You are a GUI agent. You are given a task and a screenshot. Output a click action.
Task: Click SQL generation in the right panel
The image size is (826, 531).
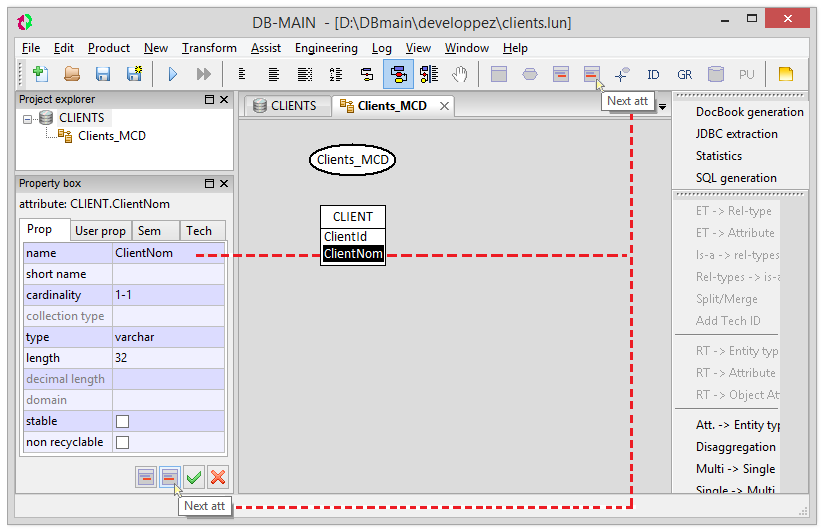736,178
